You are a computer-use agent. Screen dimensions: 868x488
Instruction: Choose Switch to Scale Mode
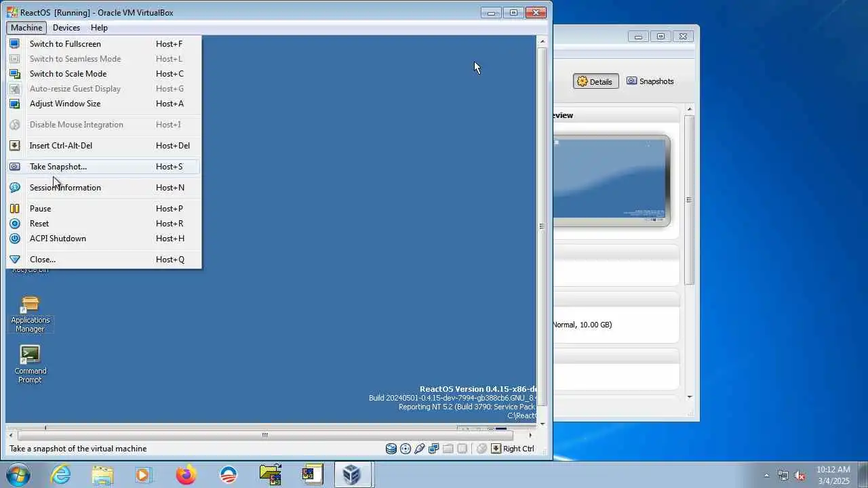104,74
